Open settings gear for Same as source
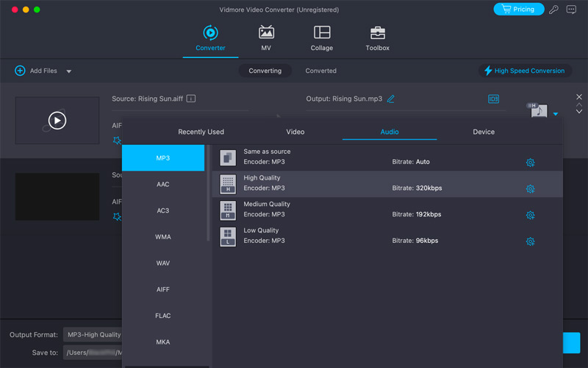The height and width of the screenshot is (368, 588). tap(530, 163)
